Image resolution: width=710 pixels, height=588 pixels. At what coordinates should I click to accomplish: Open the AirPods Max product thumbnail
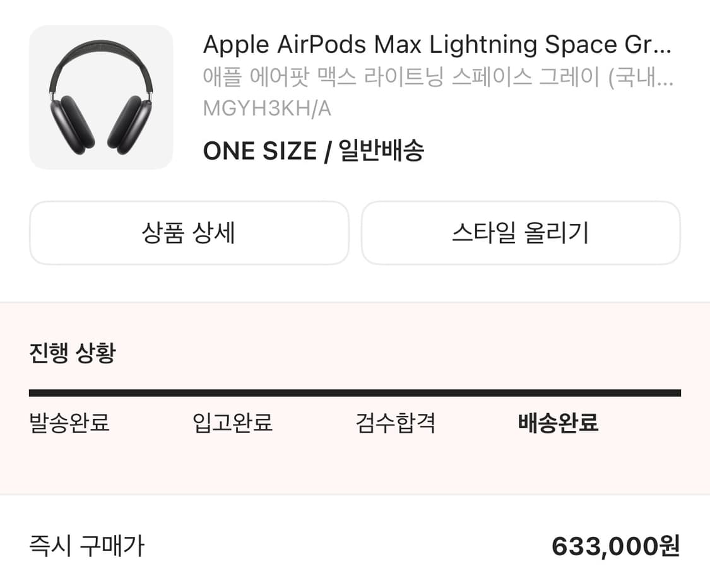pos(101,98)
